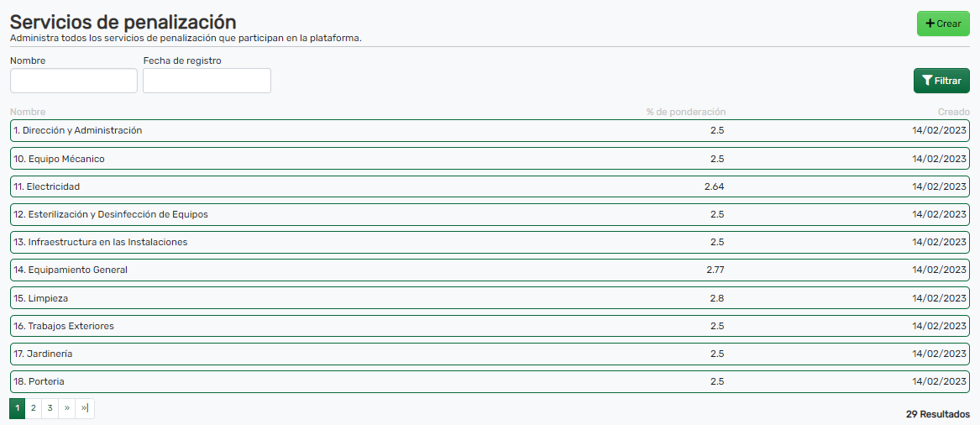Jump to the last page arrow
The image size is (980, 425).
(x=85, y=408)
